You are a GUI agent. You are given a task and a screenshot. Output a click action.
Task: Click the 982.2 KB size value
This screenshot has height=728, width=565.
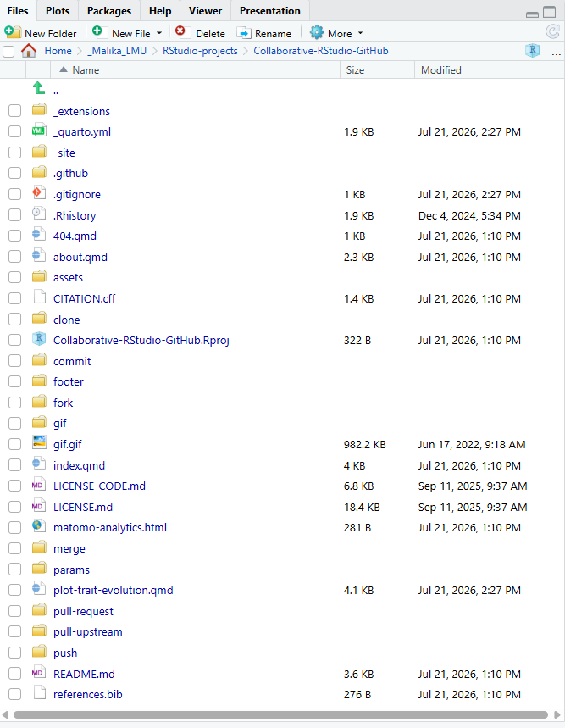(x=364, y=444)
